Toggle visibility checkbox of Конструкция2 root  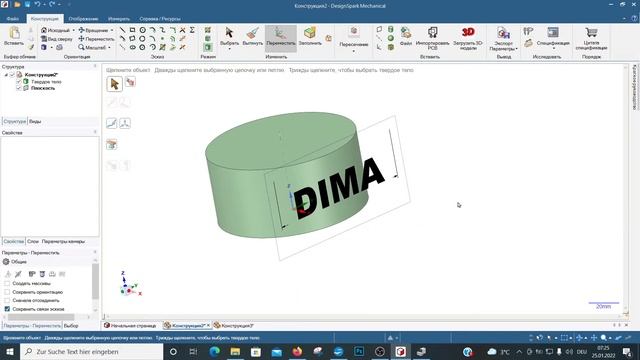click(12, 75)
